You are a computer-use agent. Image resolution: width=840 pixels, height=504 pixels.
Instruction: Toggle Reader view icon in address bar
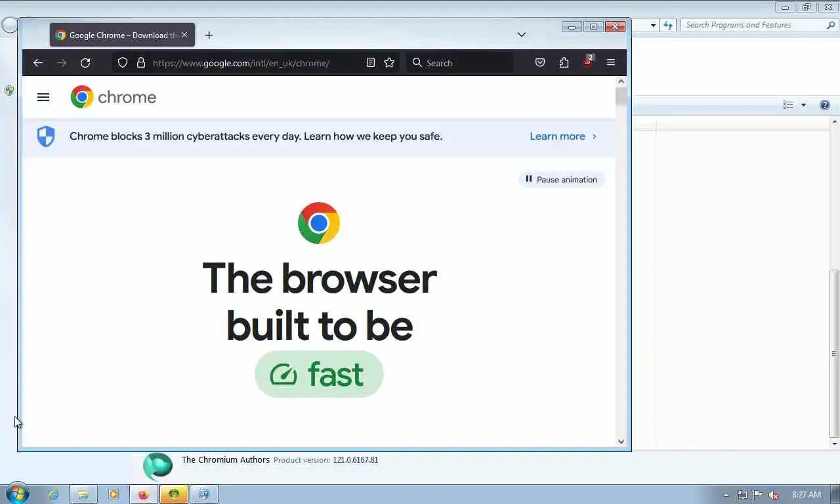(371, 63)
